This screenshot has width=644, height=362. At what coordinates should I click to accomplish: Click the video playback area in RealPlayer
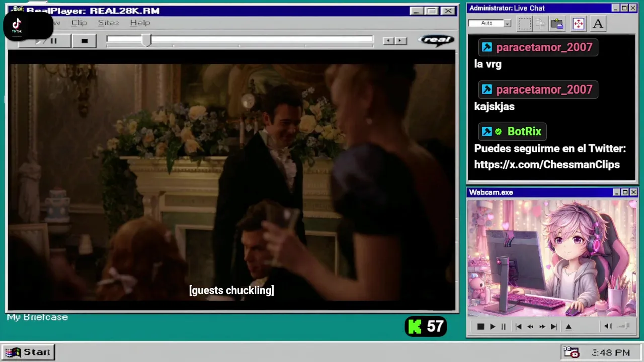(x=231, y=180)
